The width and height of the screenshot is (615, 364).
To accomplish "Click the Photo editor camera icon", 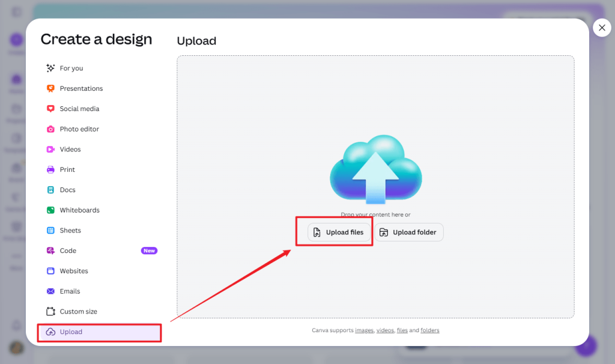I will point(50,129).
